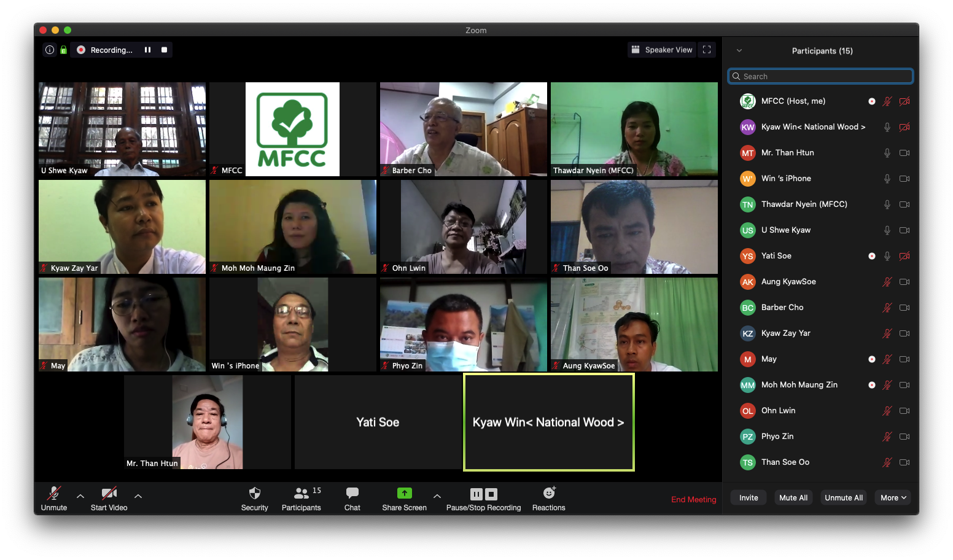Enter full screen mode icon
953x560 pixels.
707,50
